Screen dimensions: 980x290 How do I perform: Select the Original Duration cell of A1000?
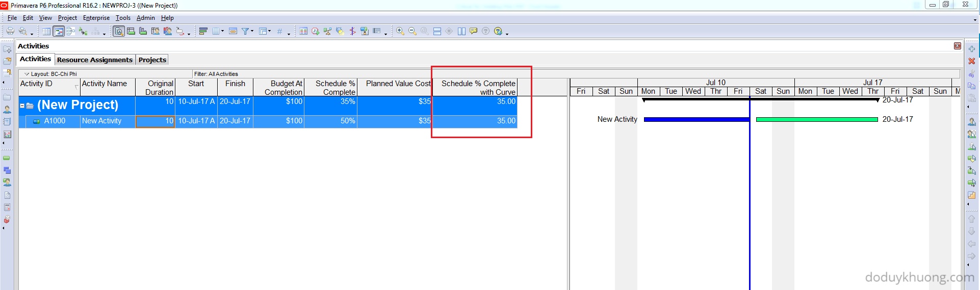point(156,121)
